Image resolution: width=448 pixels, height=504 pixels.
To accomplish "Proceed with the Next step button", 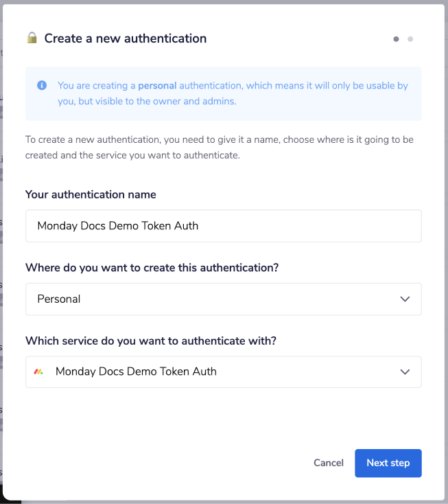I will 388,463.
